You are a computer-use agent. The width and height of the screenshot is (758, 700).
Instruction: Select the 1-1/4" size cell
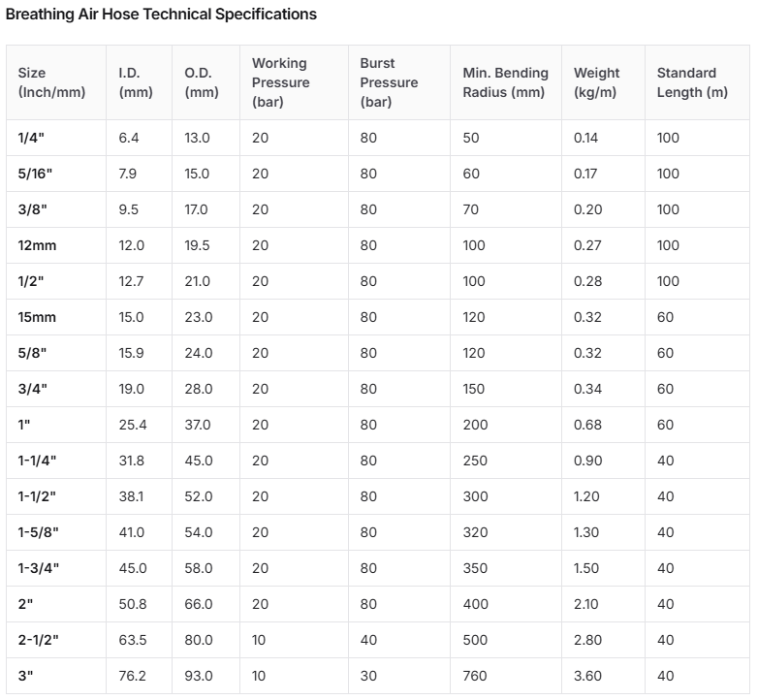(x=56, y=461)
